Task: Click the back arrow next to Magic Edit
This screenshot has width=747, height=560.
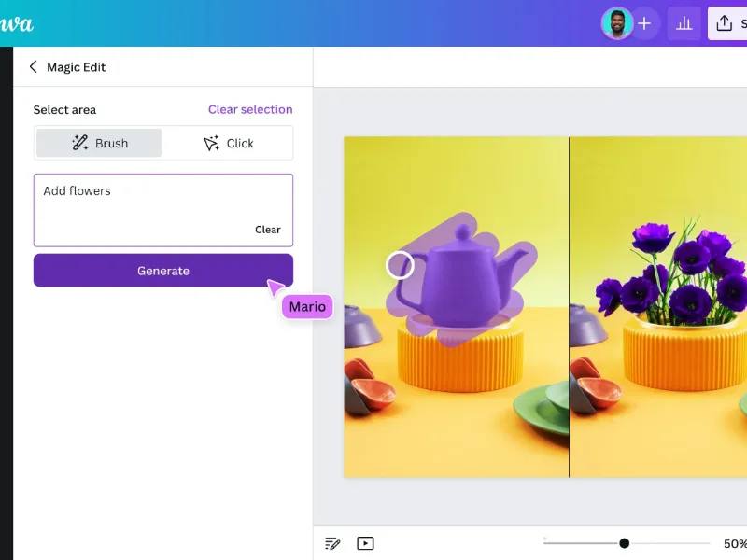Action: point(33,66)
